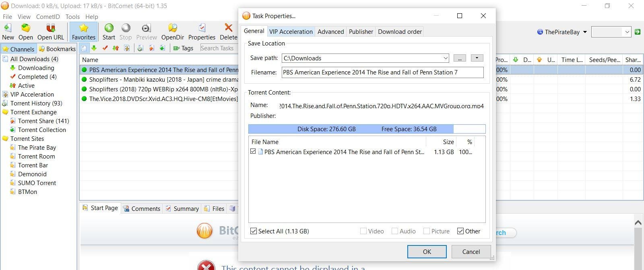Uncheck the PBS American Experience file checkbox

(253, 152)
